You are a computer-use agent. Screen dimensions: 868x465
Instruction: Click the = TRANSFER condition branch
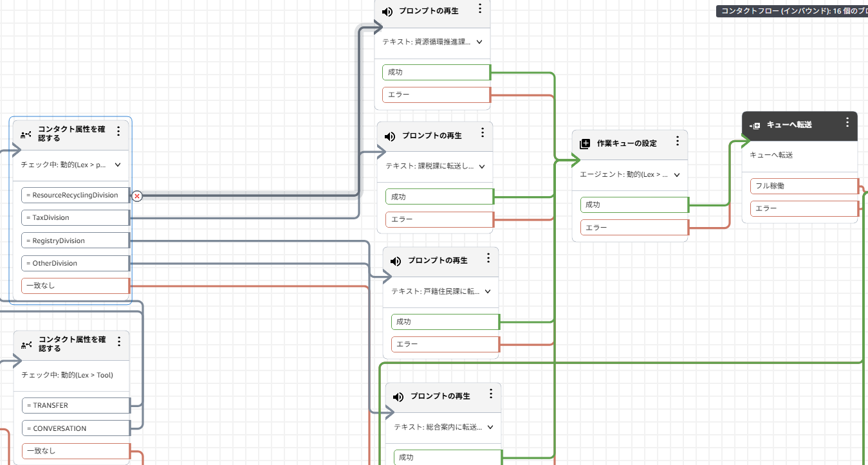click(x=75, y=406)
